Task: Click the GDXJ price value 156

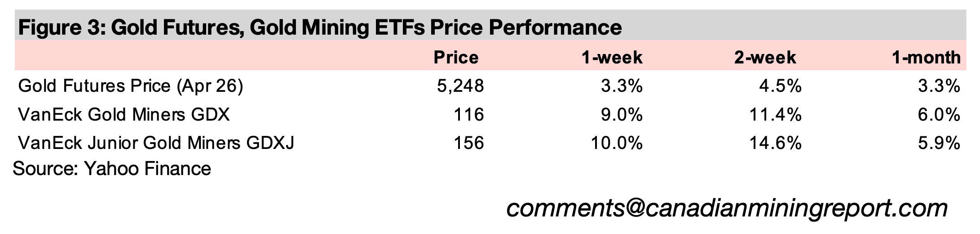Action: (x=468, y=143)
